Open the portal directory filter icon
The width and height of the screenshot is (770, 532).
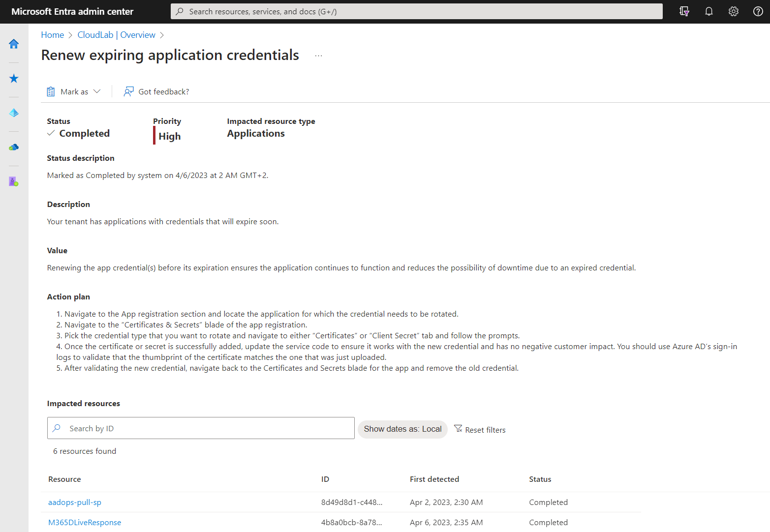[x=684, y=11]
